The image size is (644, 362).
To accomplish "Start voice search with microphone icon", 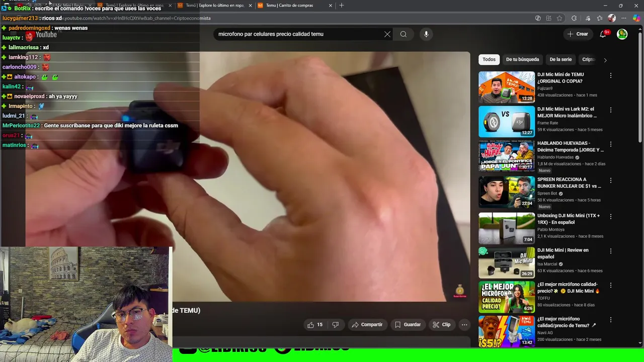I will point(426,34).
